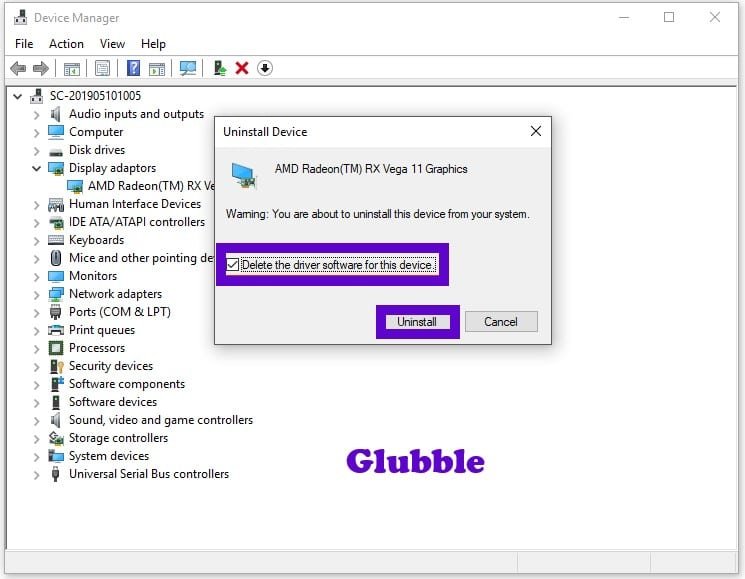Screen dimensions: 745x579
Task: Open the View menu
Action: [112, 44]
